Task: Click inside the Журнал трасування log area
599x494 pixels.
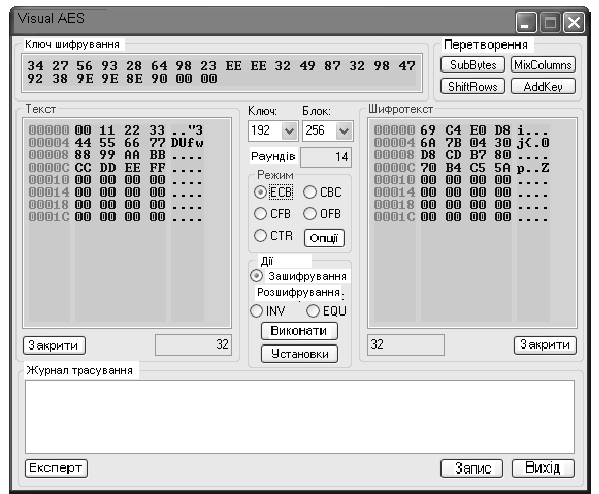Action: click(x=300, y=417)
